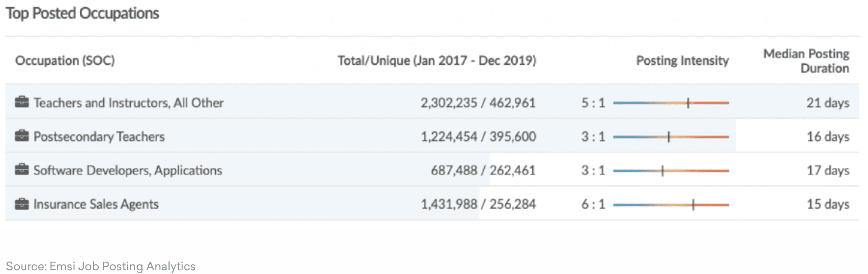Select the value 2,302,235 / 462,961

tap(478, 103)
